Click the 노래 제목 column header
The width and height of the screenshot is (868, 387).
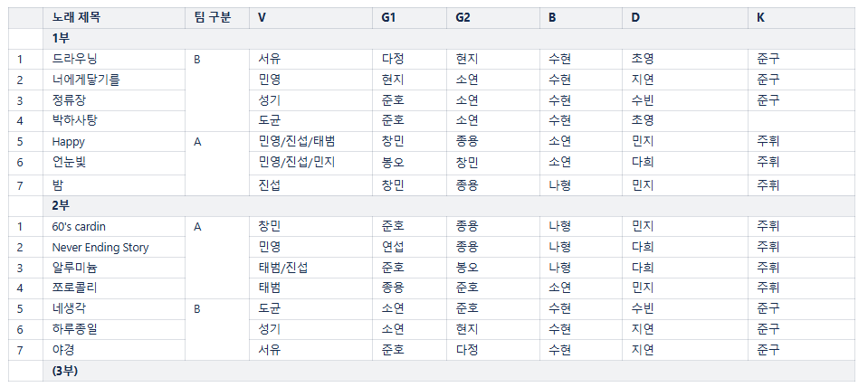coord(77,17)
